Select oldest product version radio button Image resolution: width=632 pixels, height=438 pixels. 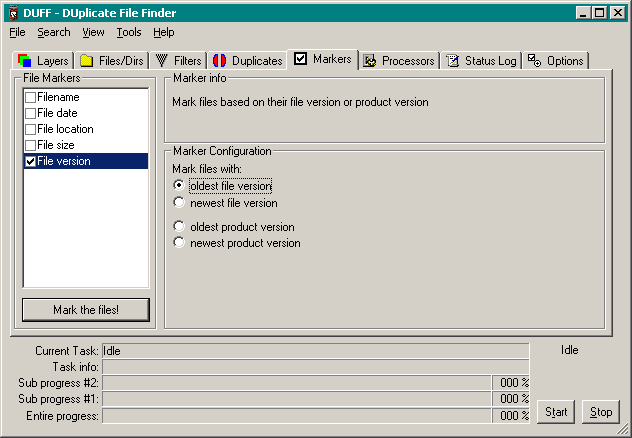pyautogui.click(x=179, y=226)
